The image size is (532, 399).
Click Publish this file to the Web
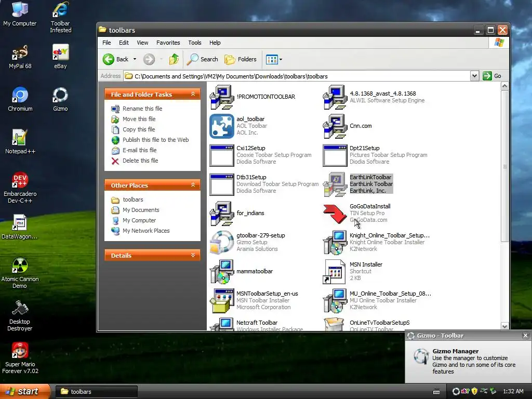point(156,140)
